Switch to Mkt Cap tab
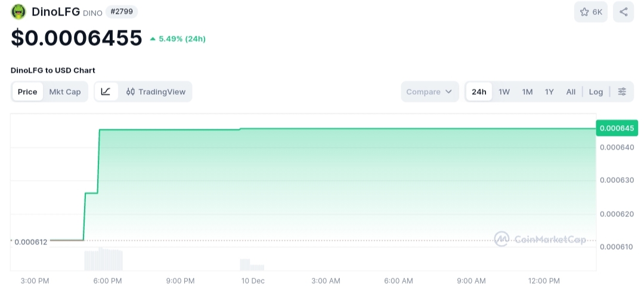 pyautogui.click(x=65, y=92)
